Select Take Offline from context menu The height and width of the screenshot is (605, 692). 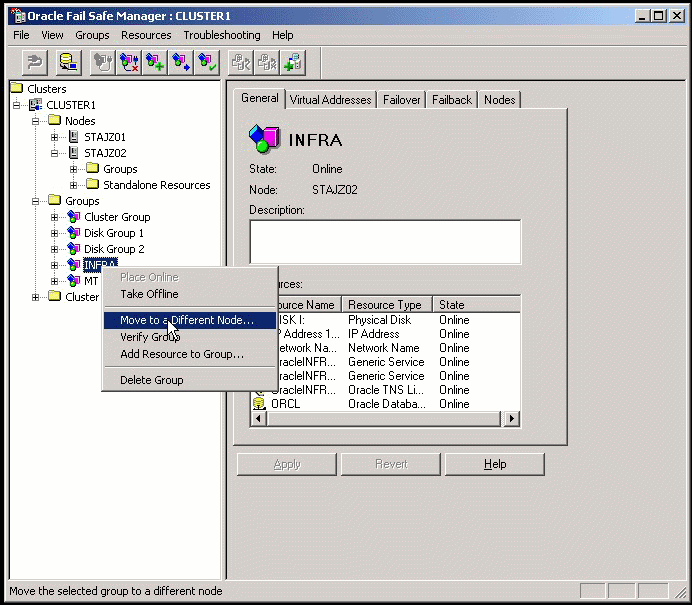(x=149, y=294)
